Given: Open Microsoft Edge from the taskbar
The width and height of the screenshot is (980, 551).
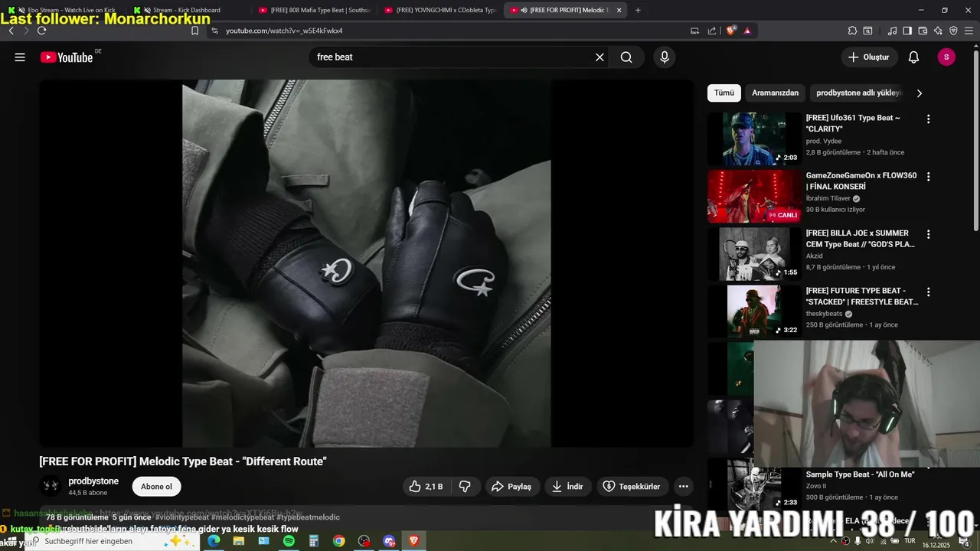Looking at the screenshot, I should [214, 541].
